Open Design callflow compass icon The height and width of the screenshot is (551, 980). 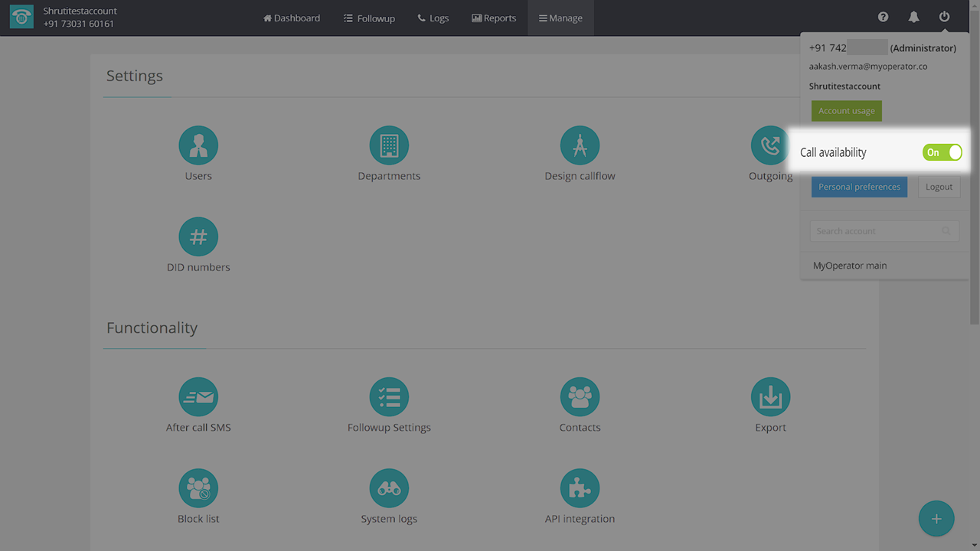(580, 145)
